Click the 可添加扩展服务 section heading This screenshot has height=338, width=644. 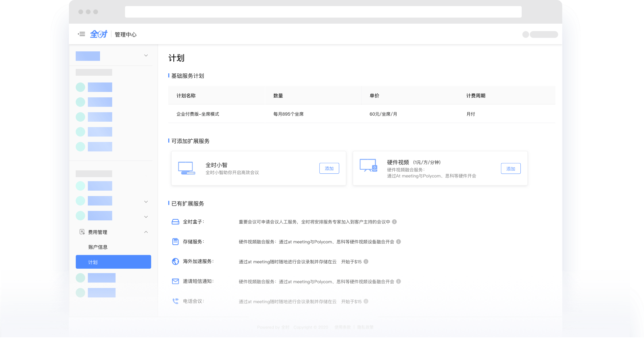[x=190, y=141]
